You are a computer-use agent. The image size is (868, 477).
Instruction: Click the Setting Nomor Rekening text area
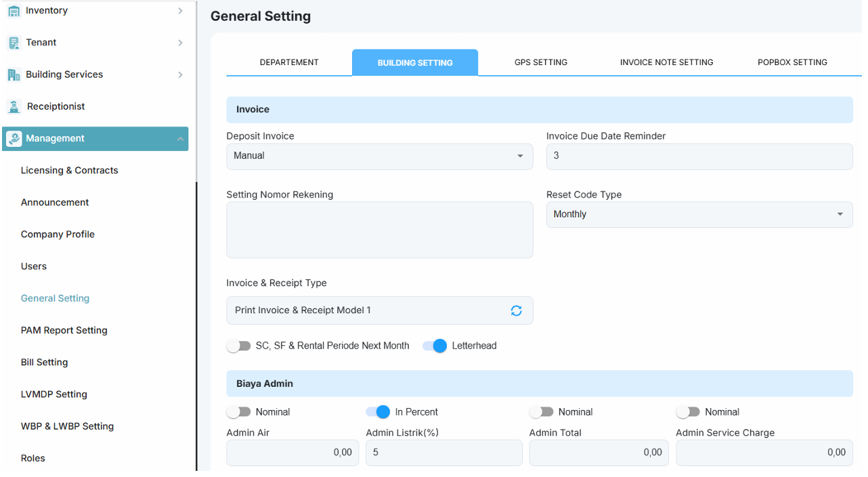click(x=380, y=230)
